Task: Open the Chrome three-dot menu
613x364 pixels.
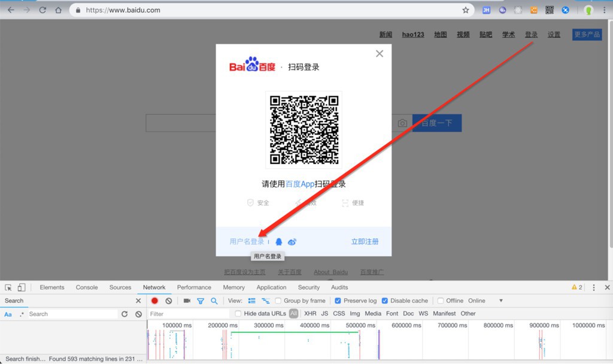Action: click(605, 10)
